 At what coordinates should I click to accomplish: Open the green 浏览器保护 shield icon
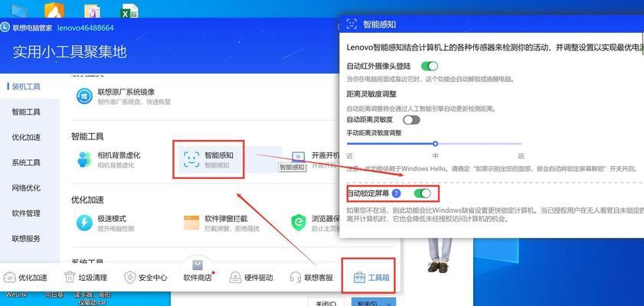299,223
